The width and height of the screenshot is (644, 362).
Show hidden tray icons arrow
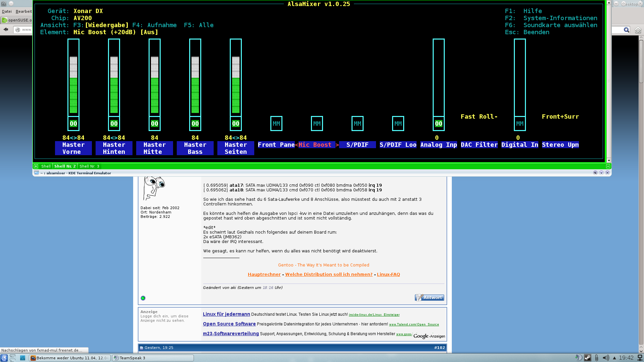pyautogui.click(x=614, y=358)
